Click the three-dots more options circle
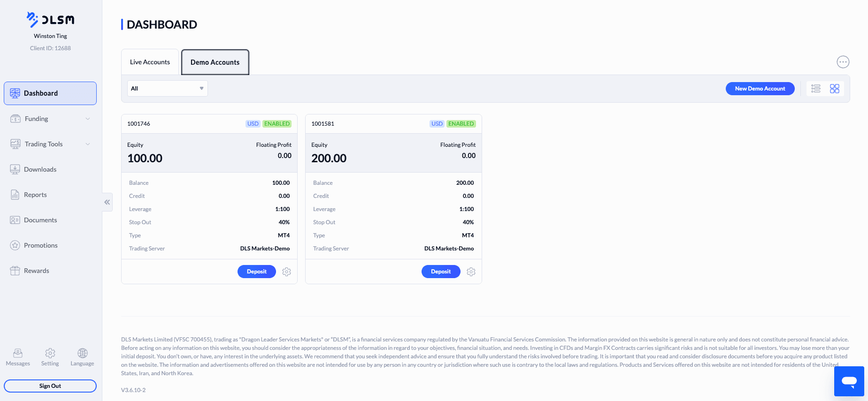Viewport: 868px width, 401px height. (x=843, y=62)
